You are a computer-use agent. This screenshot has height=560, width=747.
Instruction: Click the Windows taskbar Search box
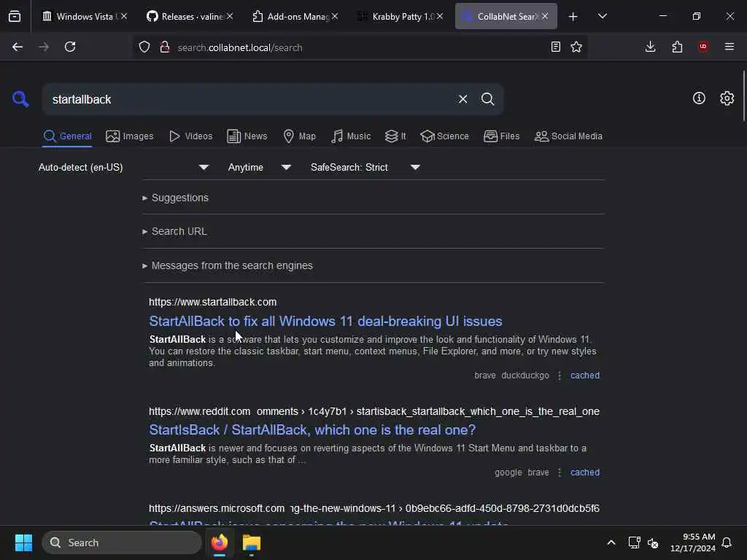[x=122, y=542]
